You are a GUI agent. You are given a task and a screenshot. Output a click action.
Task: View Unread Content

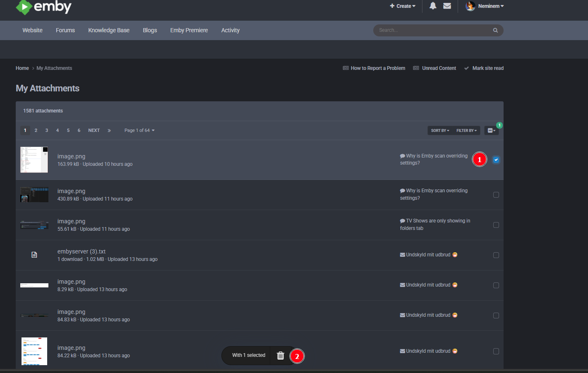(434, 68)
